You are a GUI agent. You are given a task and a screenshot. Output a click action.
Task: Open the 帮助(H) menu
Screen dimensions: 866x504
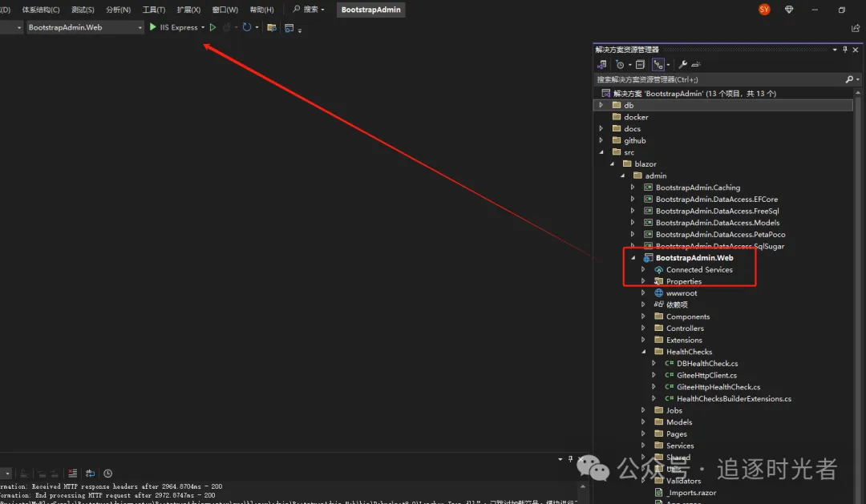point(261,10)
